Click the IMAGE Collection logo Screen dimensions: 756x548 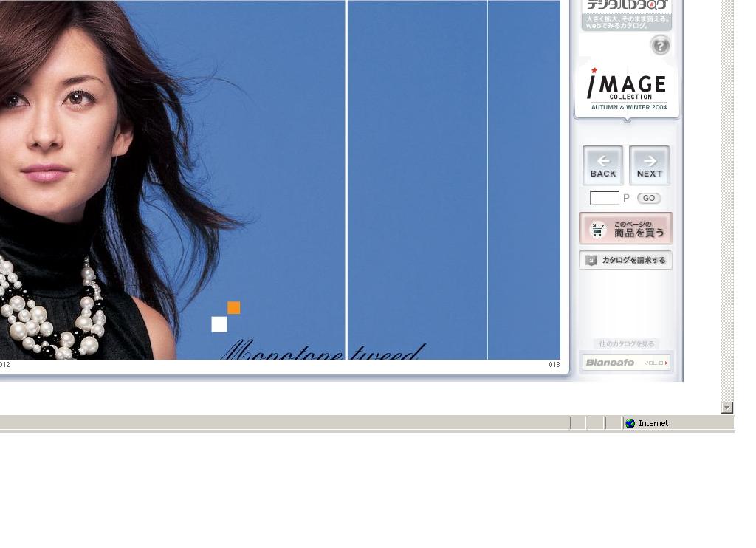point(627,90)
